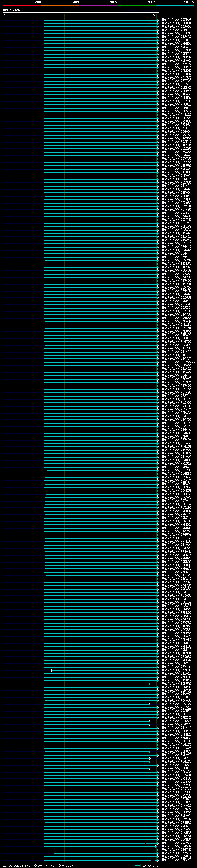This screenshot has width=197, height=868.
Task: Select the query name BP046876
Action: (x=11, y=10)
